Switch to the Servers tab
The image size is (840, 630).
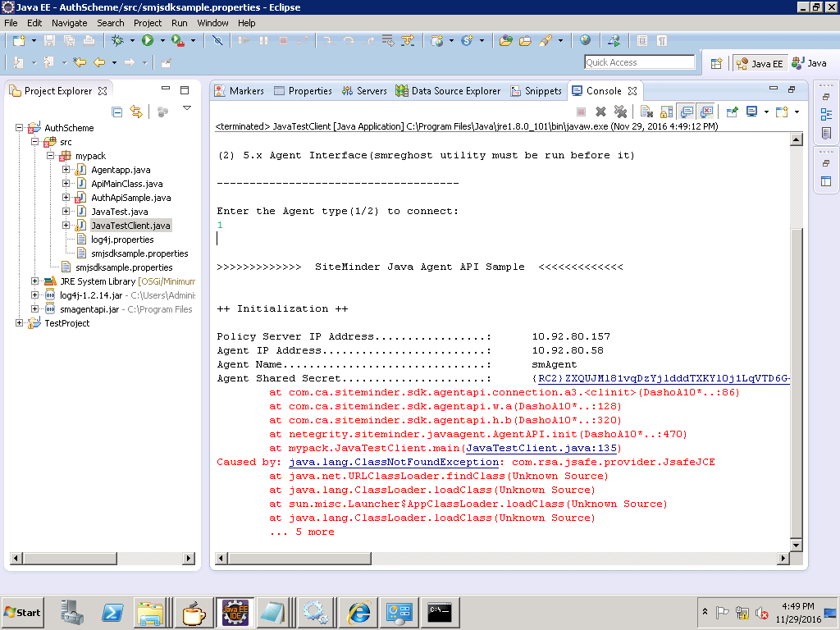(364, 91)
